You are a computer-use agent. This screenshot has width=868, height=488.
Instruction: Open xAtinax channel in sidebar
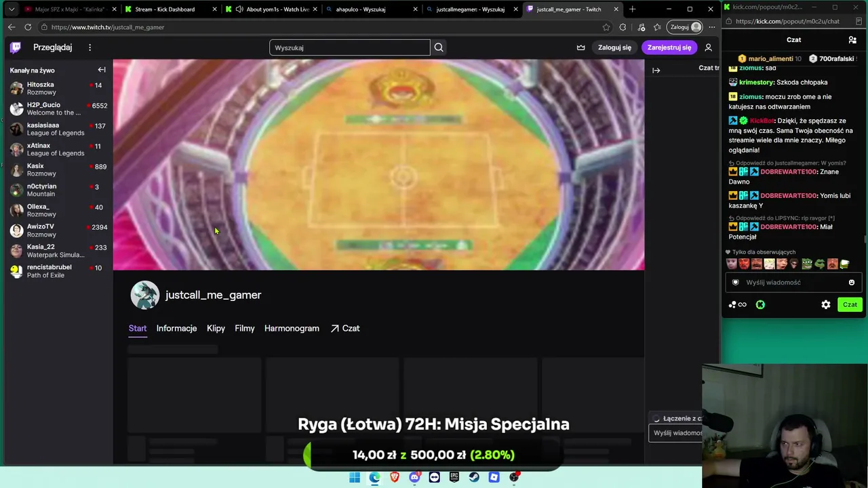[56, 150]
